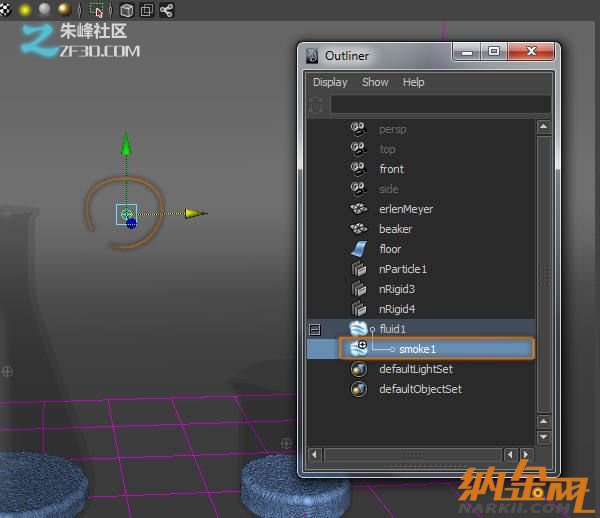Click the Outliner top scroll-up arrow
Screen dimensions: 600x518
[x=544, y=127]
